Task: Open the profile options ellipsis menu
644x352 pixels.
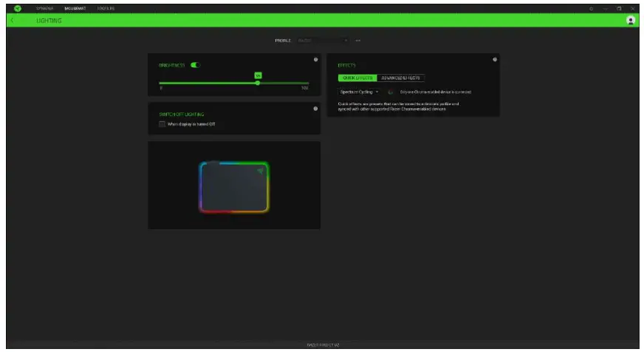Action: point(358,40)
